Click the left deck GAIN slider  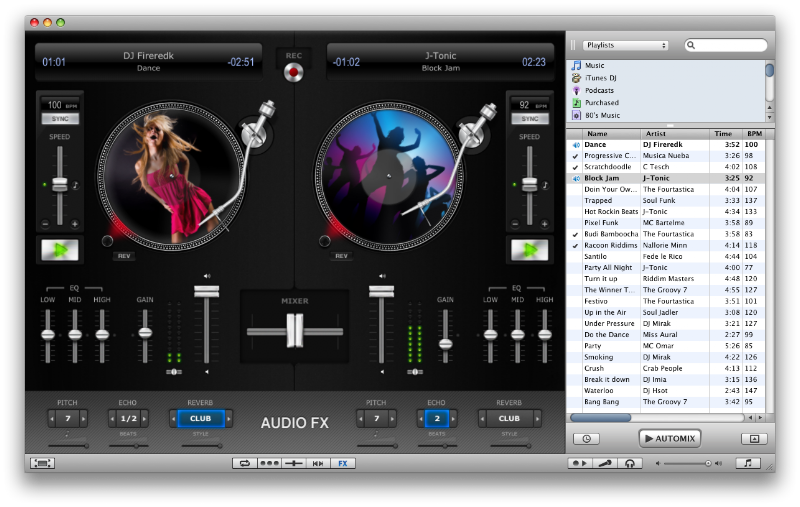(x=145, y=333)
